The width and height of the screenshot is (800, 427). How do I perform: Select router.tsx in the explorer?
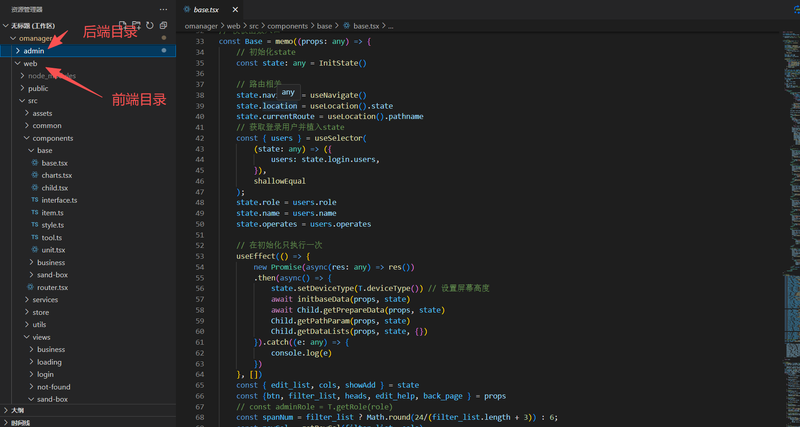click(52, 287)
